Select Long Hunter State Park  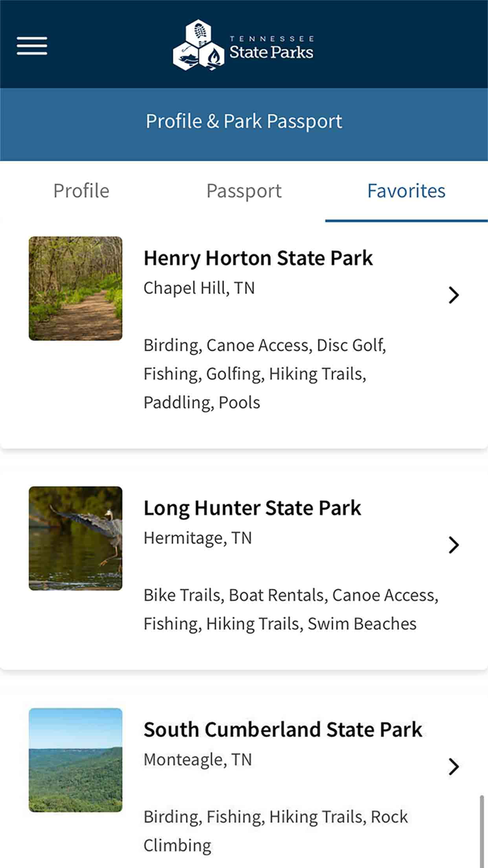pos(252,508)
